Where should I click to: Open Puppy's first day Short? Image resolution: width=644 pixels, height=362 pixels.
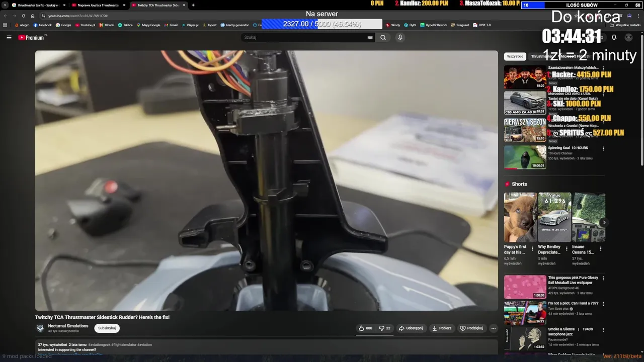click(x=520, y=217)
